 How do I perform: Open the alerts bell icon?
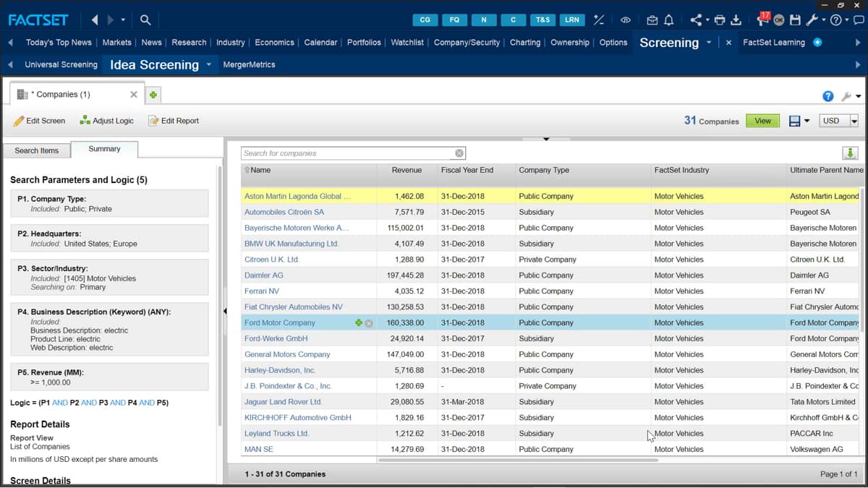(x=668, y=20)
